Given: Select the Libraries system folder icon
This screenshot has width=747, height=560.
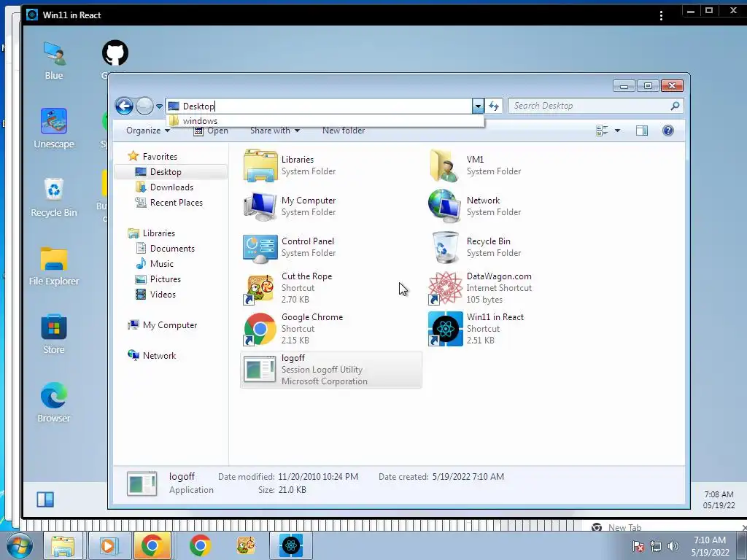Looking at the screenshot, I should pos(260,166).
